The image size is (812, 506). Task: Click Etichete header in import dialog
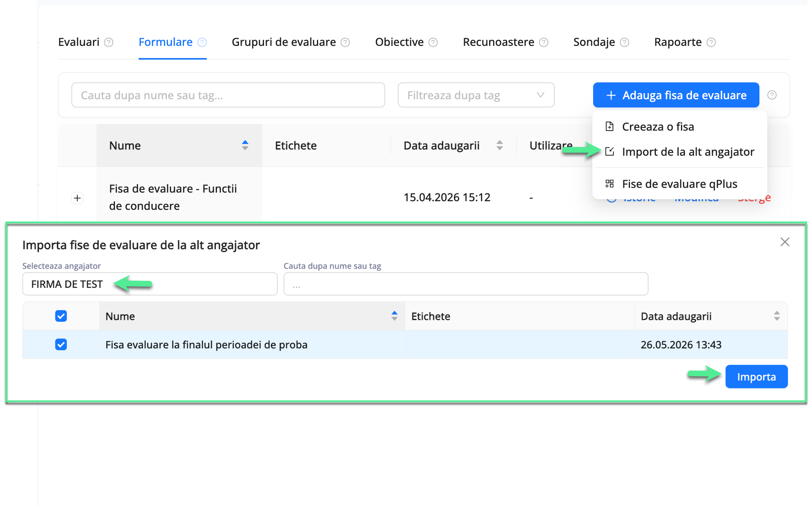[431, 316]
